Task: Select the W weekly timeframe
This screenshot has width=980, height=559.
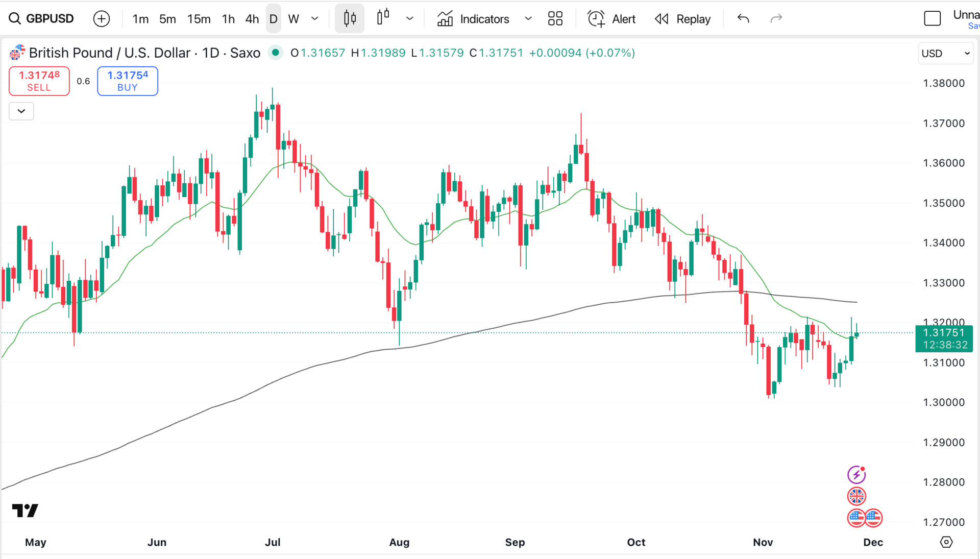Action: click(293, 19)
